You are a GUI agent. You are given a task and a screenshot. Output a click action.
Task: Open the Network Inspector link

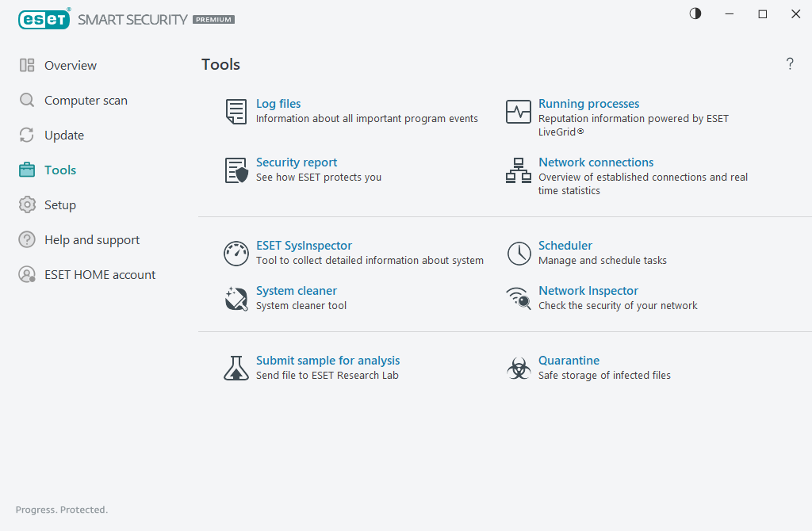[x=588, y=291]
